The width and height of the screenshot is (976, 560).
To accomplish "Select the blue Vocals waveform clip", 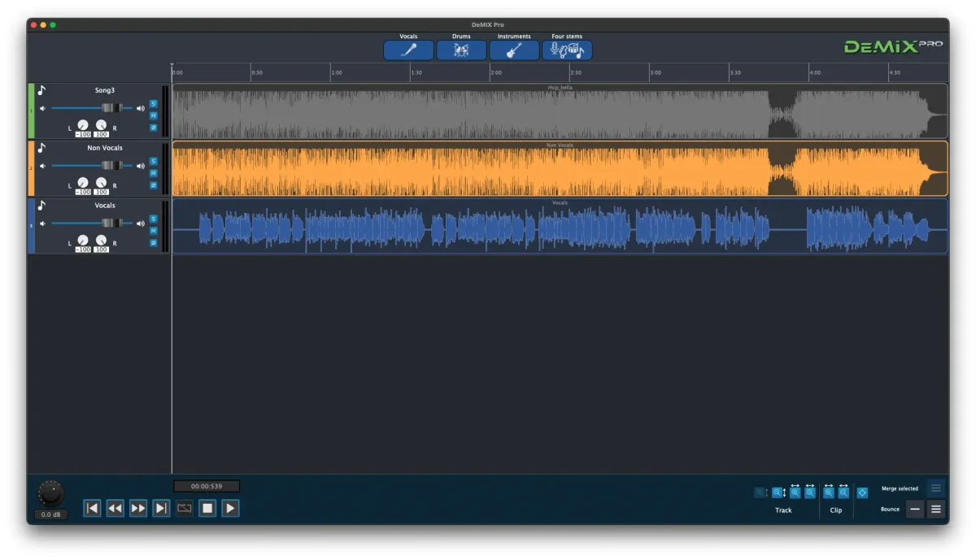I will (x=560, y=226).
